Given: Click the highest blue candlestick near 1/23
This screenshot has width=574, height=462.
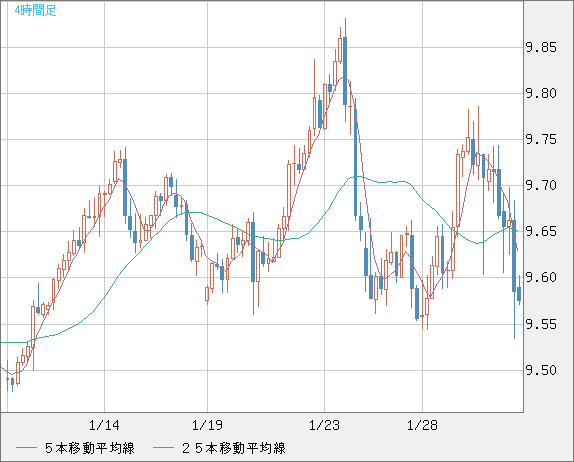Looking at the screenshot, I should (x=345, y=71).
